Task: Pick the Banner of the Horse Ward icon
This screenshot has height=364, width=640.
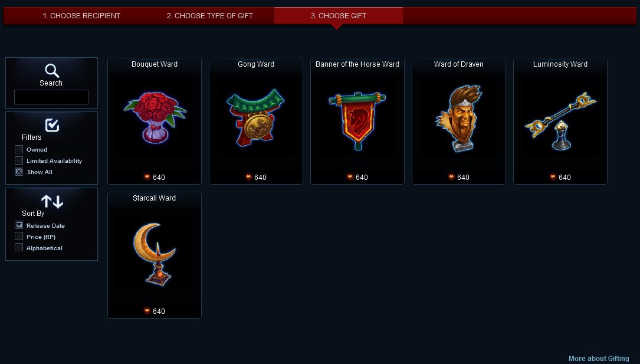Action: (357, 121)
